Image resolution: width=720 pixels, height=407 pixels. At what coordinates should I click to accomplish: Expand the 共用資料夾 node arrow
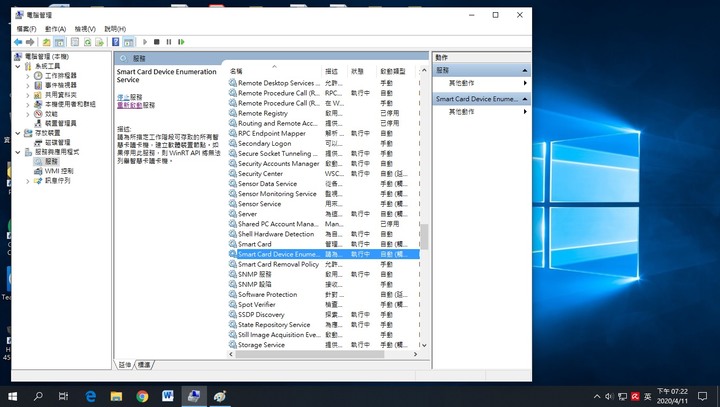pos(28,95)
